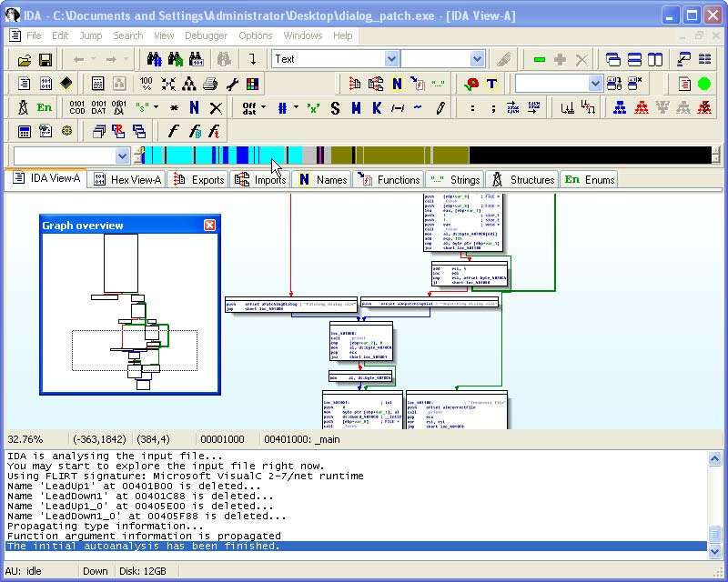The image size is (728, 582).
Task: Click the blue K stack variable icon
Action: click(377, 108)
